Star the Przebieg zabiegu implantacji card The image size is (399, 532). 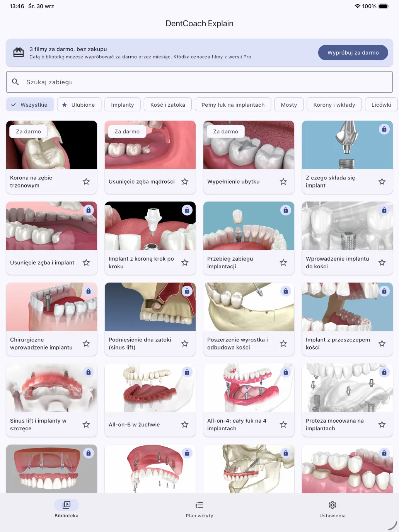pos(283,263)
